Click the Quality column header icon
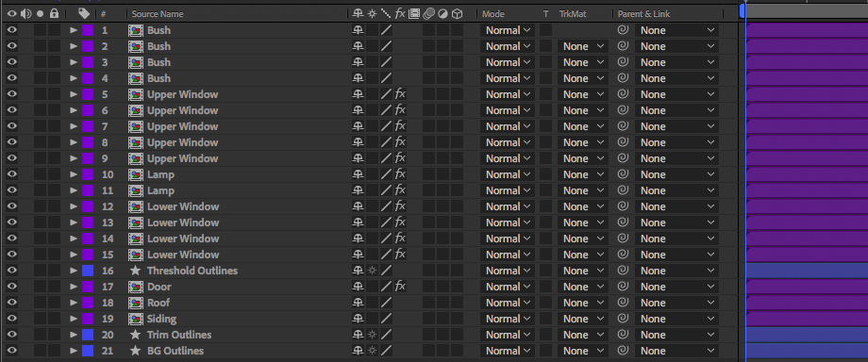Viewport: 868px width, 362px height. coord(387,13)
